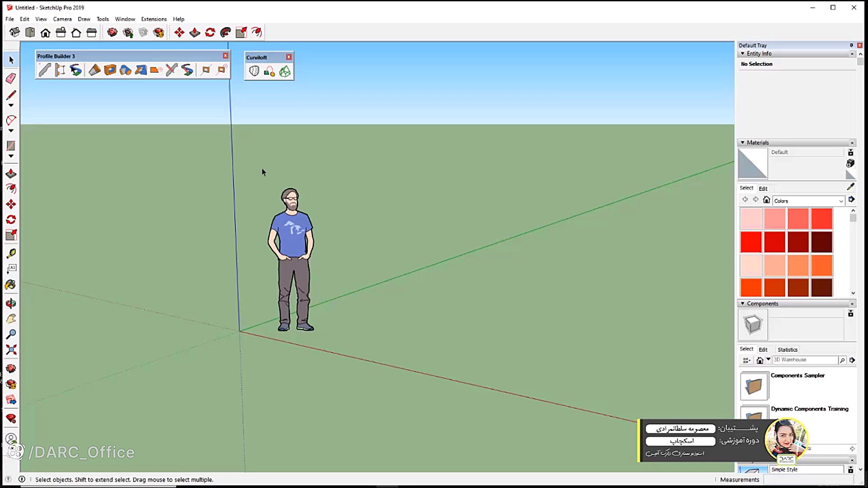The width and height of the screenshot is (868, 488).
Task: Click Curviloft Loft by Spline icon
Action: (254, 71)
